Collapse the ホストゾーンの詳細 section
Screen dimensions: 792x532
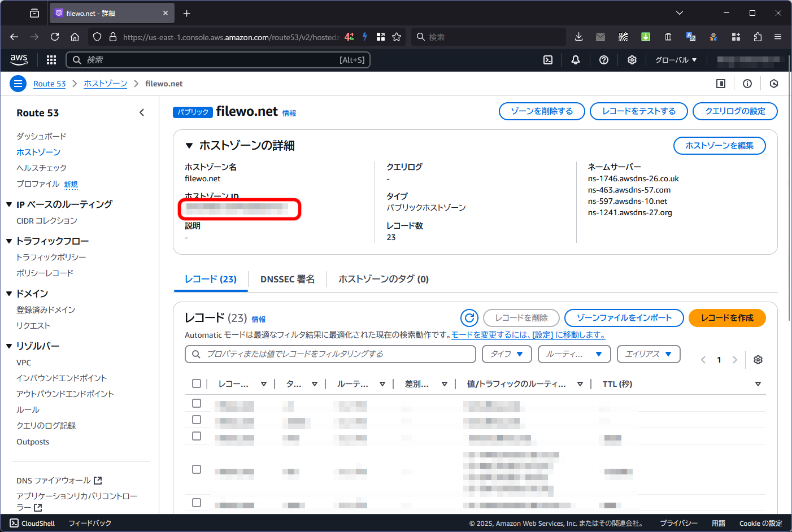(x=189, y=146)
